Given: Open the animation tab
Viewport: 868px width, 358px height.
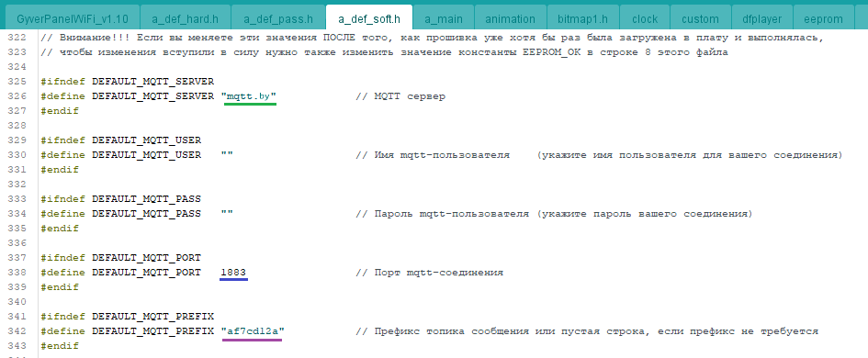Looking at the screenshot, I should 510,18.
